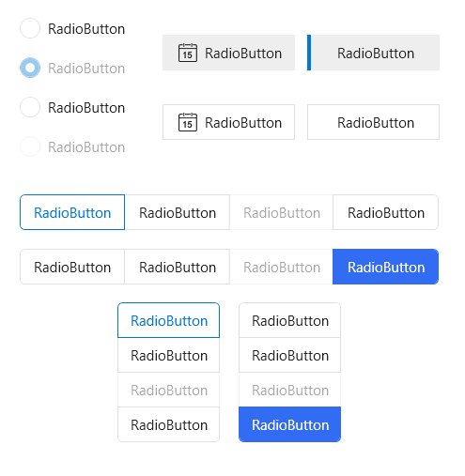This screenshot has height=476, width=465.
Task: Select bottom item in left vertical group
Action: [x=168, y=424]
